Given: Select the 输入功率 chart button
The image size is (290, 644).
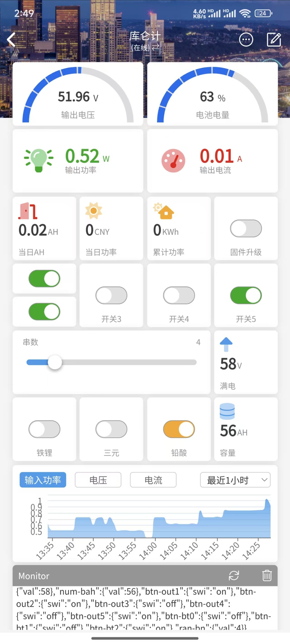Looking at the screenshot, I should click(x=43, y=480).
